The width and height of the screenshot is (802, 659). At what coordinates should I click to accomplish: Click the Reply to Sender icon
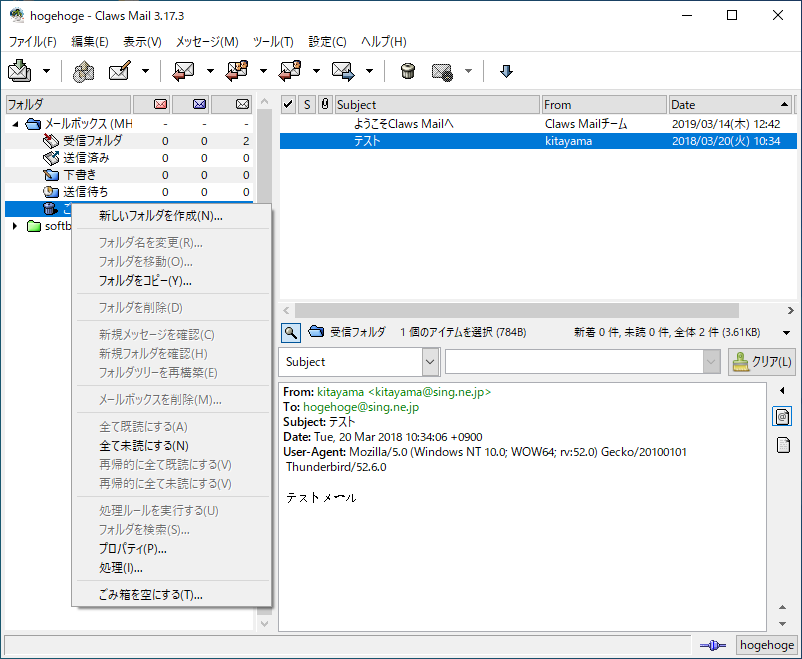tap(290, 71)
